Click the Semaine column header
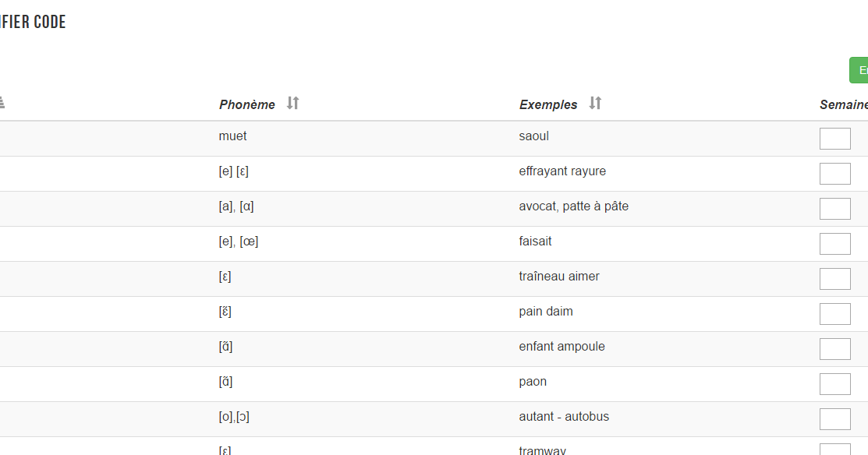 tap(843, 104)
